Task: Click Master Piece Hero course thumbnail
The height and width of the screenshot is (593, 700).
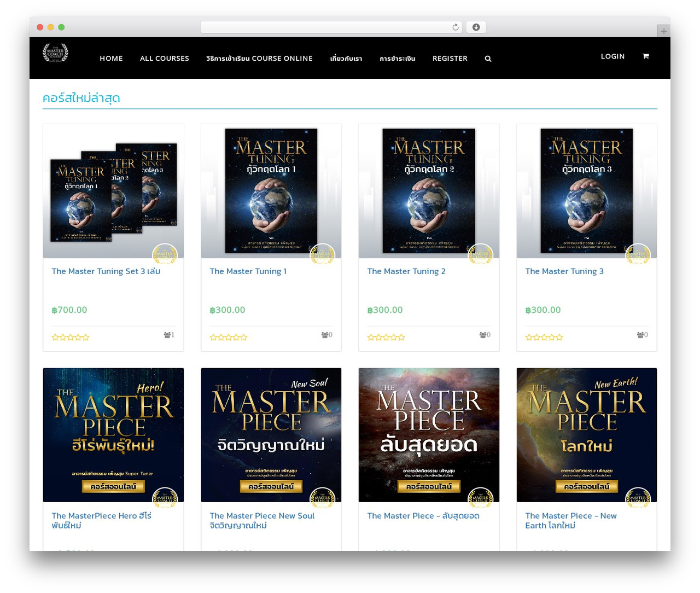Action: point(113,435)
